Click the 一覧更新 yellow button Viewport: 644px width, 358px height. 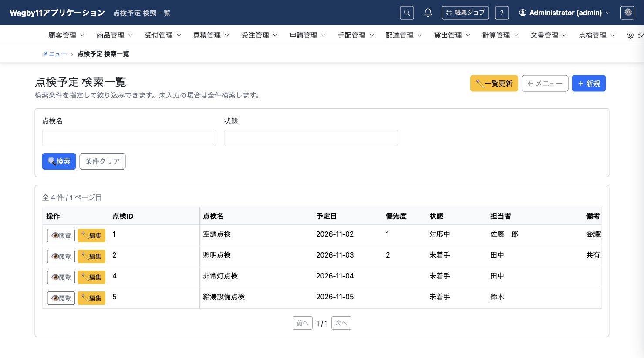point(494,84)
